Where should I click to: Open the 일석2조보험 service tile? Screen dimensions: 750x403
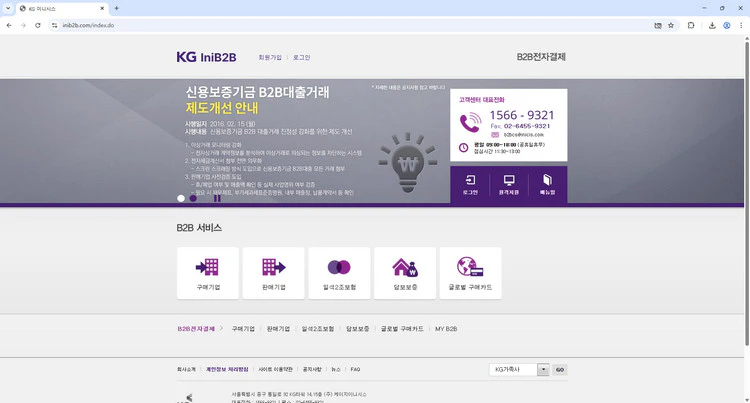tap(338, 273)
